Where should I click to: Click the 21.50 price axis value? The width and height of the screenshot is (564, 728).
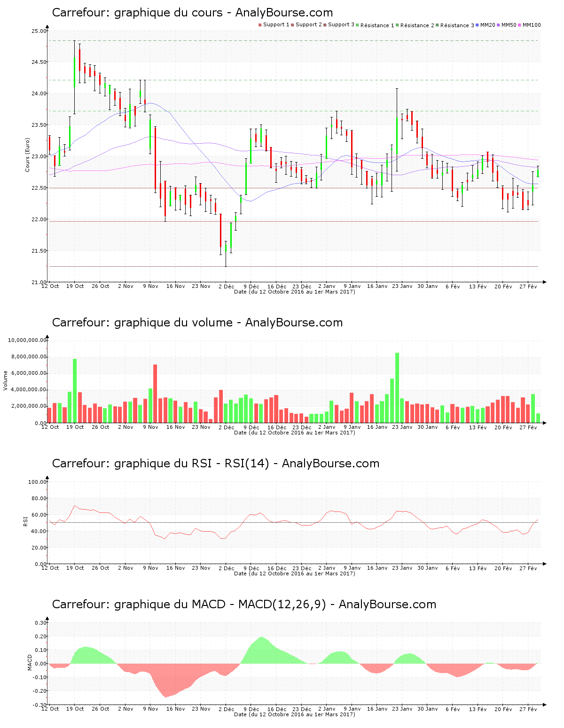tap(39, 251)
